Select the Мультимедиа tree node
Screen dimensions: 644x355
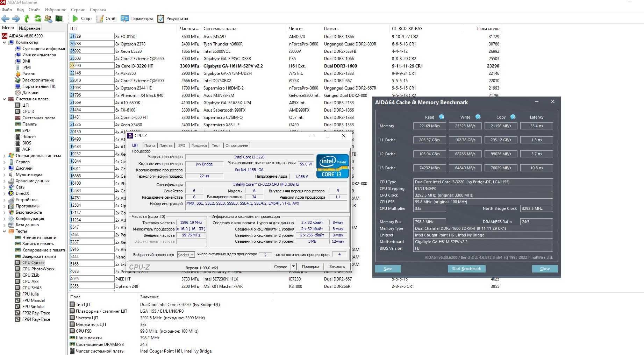(29, 175)
